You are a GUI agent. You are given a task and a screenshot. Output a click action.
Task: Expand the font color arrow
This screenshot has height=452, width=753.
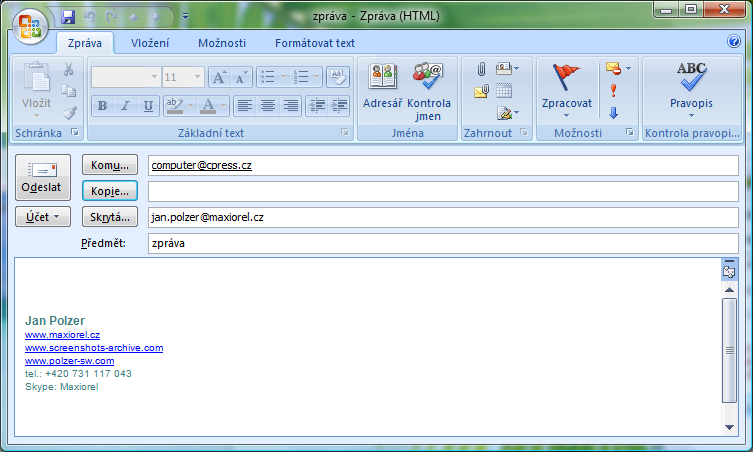coord(223,106)
